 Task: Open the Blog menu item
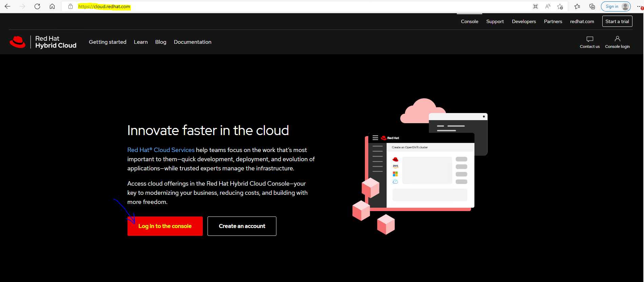pyautogui.click(x=161, y=42)
